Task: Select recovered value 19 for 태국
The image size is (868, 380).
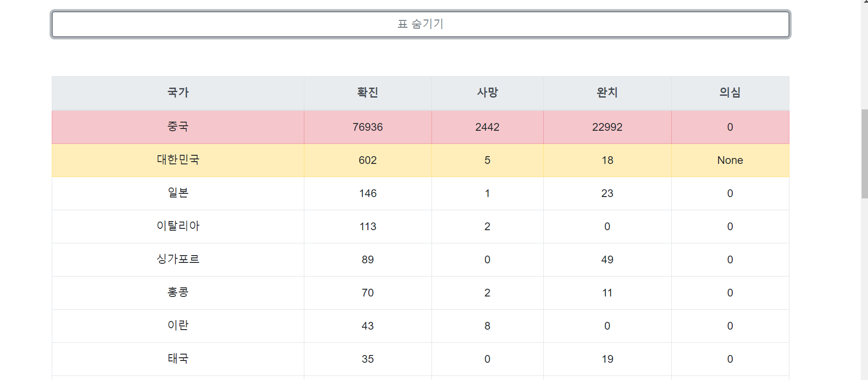Action: pyautogui.click(x=607, y=359)
